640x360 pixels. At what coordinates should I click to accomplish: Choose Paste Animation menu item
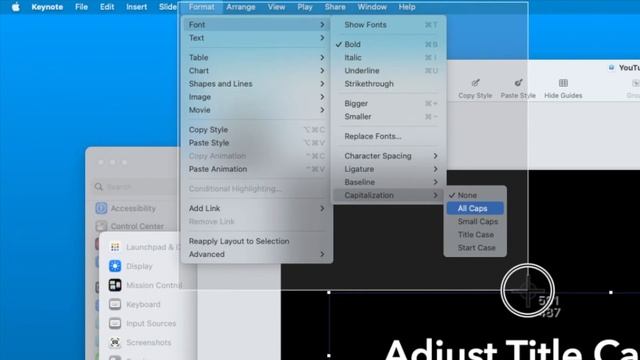[257, 169]
